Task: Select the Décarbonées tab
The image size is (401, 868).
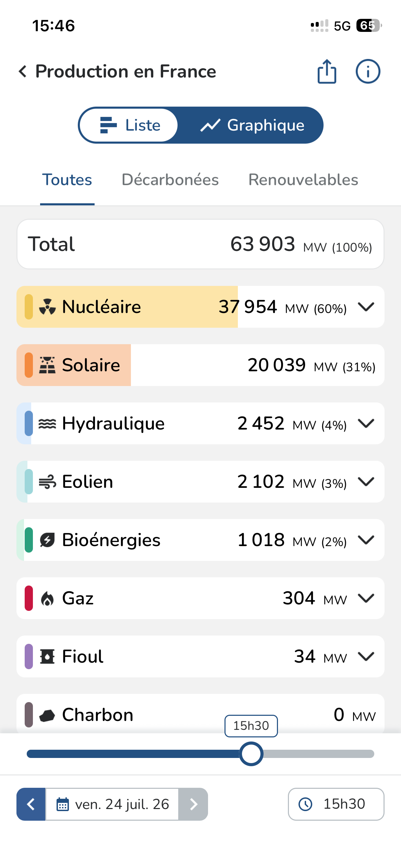Action: click(170, 180)
